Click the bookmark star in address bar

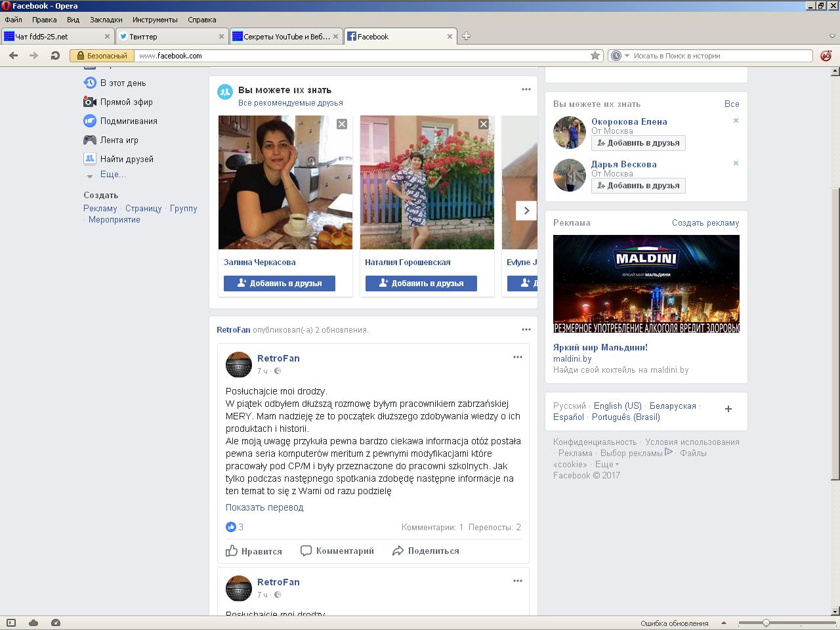pos(595,56)
